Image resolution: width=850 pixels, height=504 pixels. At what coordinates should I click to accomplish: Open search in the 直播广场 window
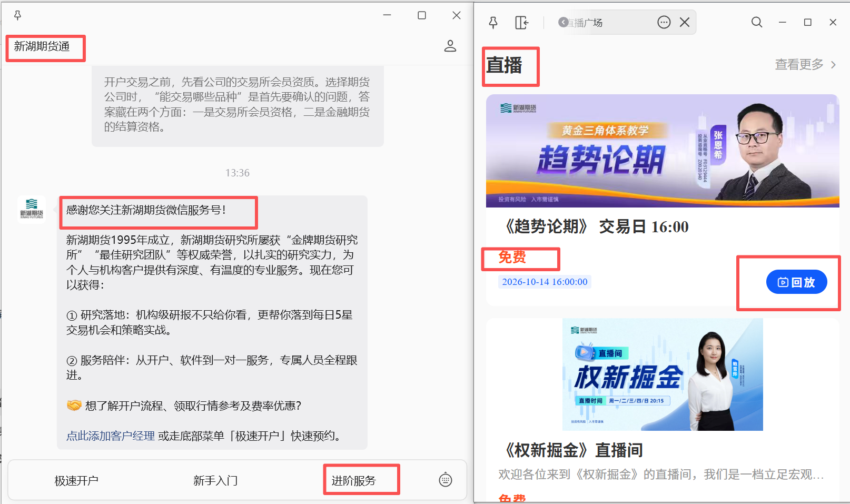click(757, 22)
